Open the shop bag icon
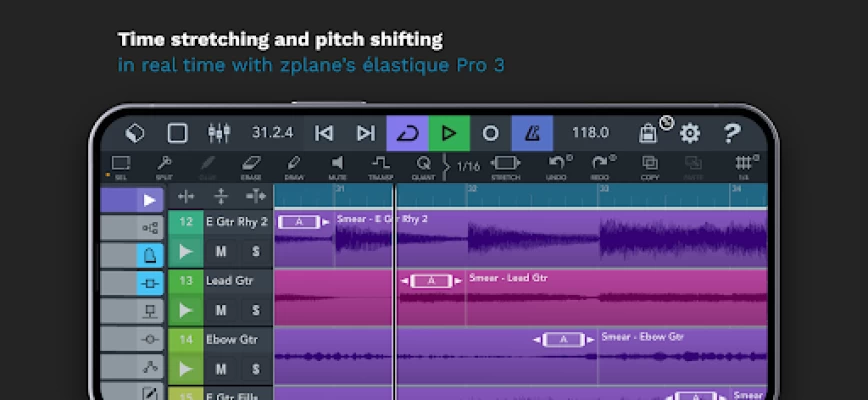 pyautogui.click(x=649, y=133)
